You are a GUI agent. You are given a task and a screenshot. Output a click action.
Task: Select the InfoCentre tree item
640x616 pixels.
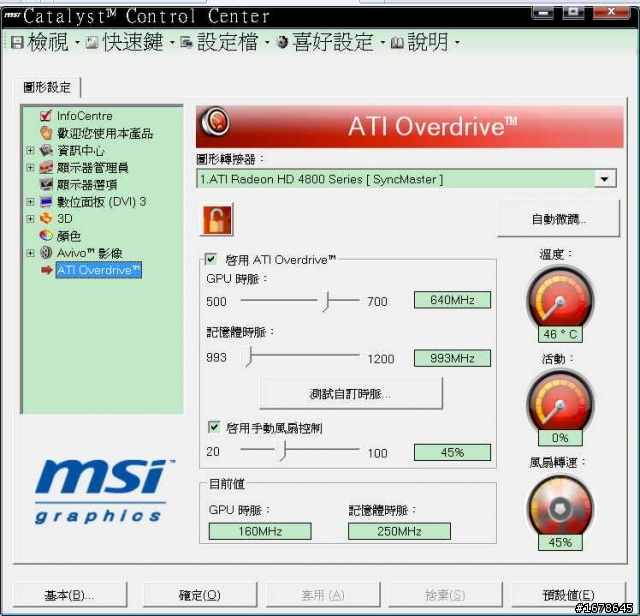84,116
